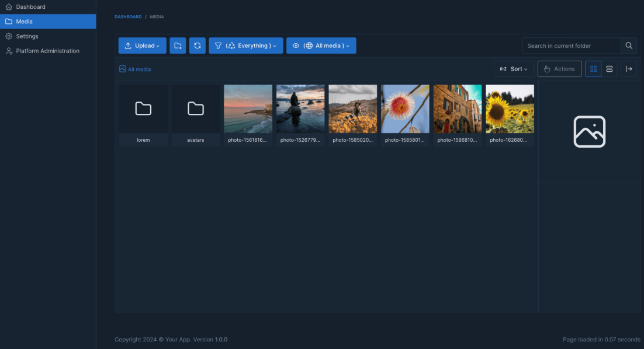This screenshot has height=349, width=644.
Task: Click the Actions button
Action: coord(559,69)
